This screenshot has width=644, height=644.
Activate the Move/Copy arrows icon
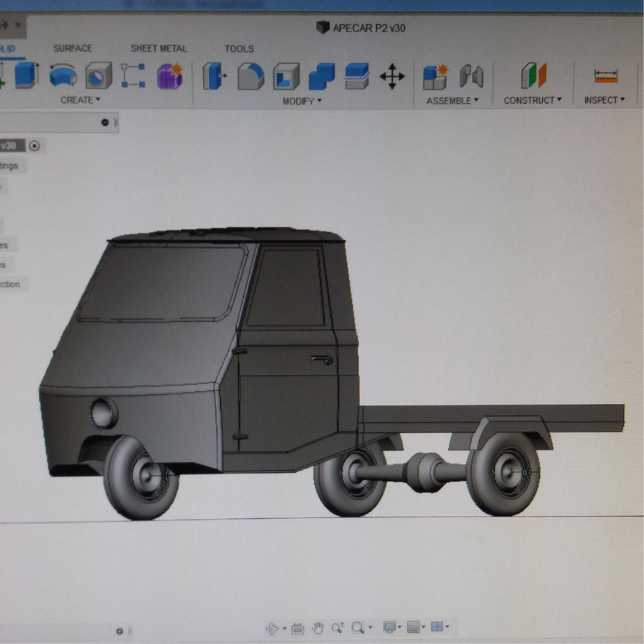(392, 76)
